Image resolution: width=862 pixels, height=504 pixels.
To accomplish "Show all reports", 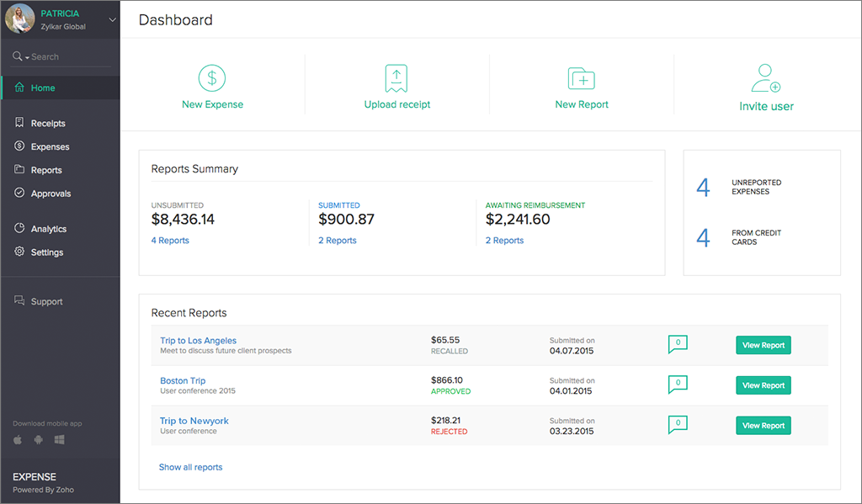I will pyautogui.click(x=190, y=467).
